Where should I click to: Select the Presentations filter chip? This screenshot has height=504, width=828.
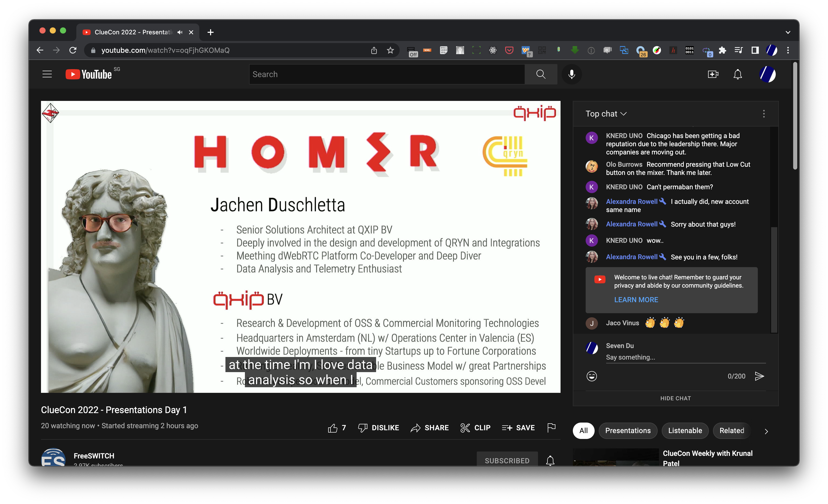[628, 430]
